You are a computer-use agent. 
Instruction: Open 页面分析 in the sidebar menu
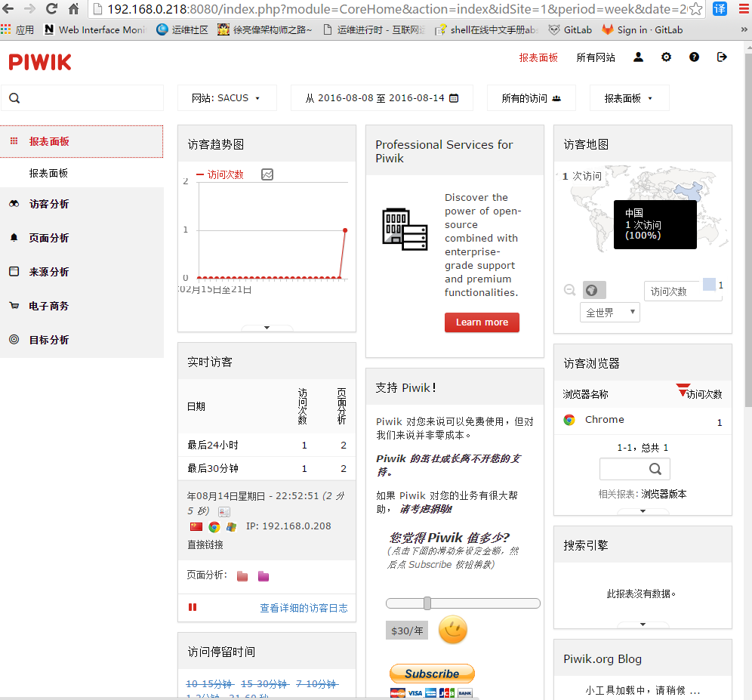coord(82,238)
